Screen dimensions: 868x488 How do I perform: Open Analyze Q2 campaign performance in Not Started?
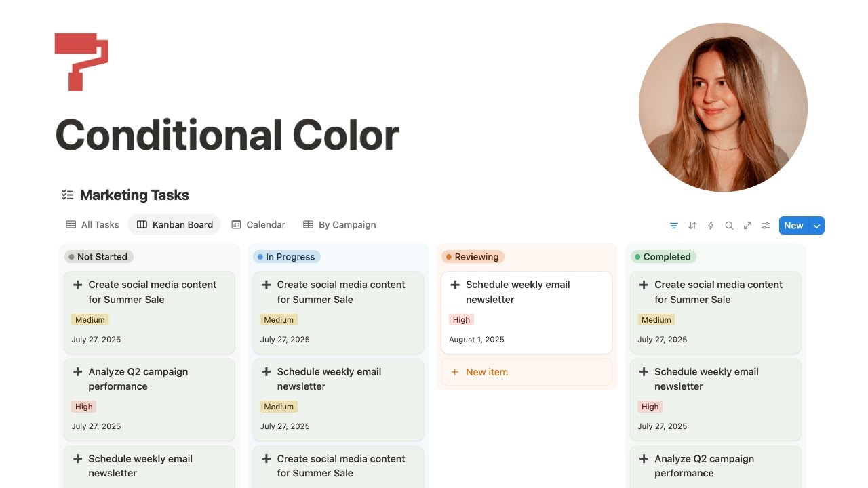point(138,379)
